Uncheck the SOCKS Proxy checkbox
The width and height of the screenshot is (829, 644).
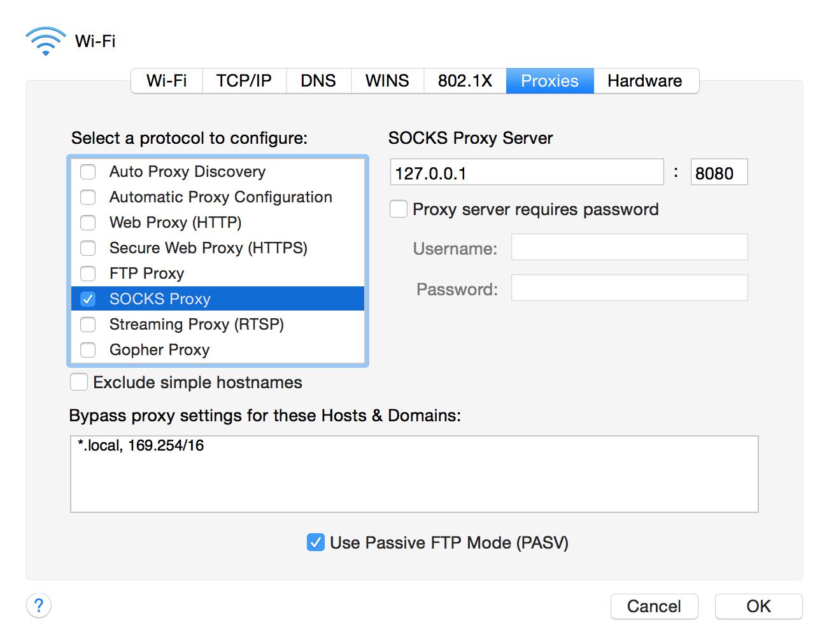tap(88, 299)
